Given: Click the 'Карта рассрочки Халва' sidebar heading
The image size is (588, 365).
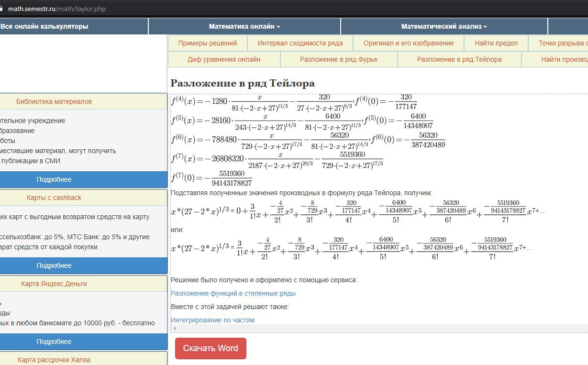Looking at the screenshot, I should click(54, 360).
